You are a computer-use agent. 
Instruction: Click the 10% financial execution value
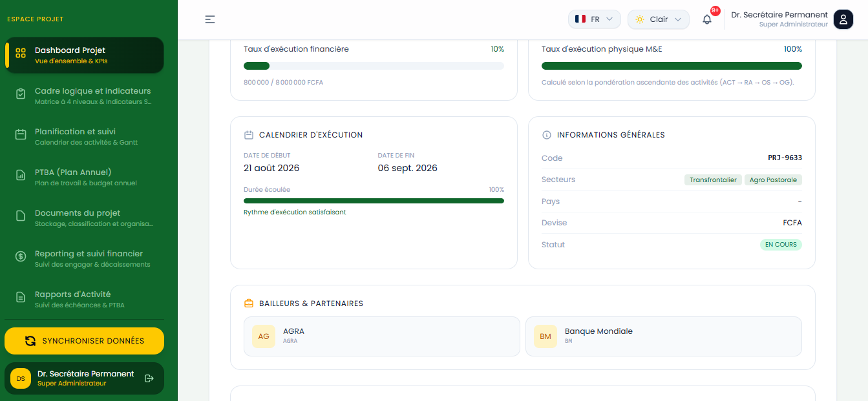pyautogui.click(x=498, y=49)
